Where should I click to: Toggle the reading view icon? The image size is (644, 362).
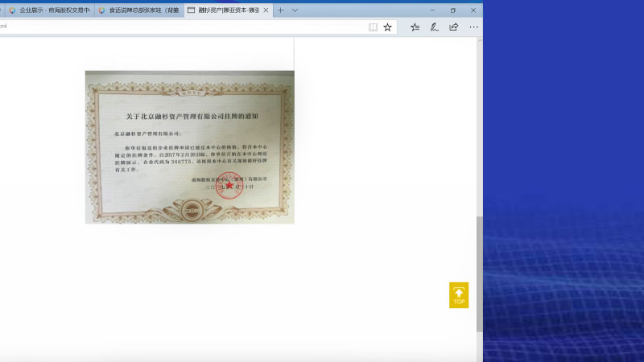tap(373, 27)
